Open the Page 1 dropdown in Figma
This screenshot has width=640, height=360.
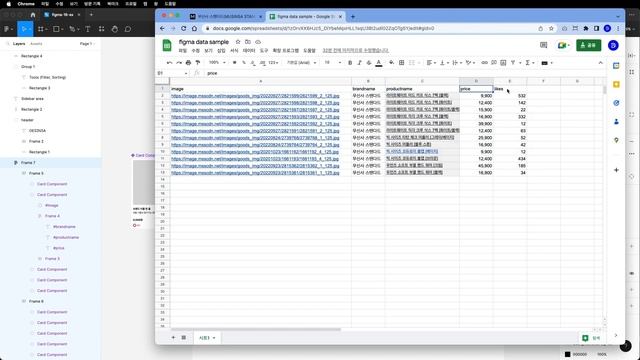point(86,44)
